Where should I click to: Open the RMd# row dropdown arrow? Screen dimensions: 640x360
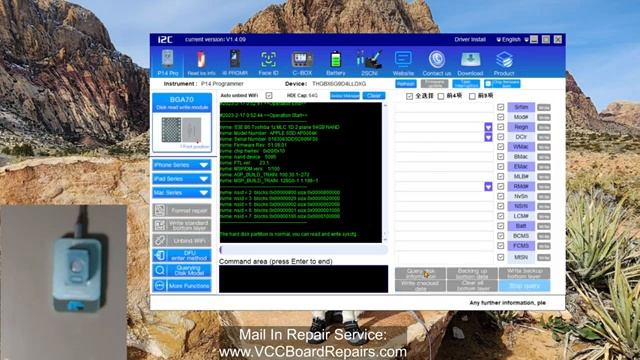[488, 187]
